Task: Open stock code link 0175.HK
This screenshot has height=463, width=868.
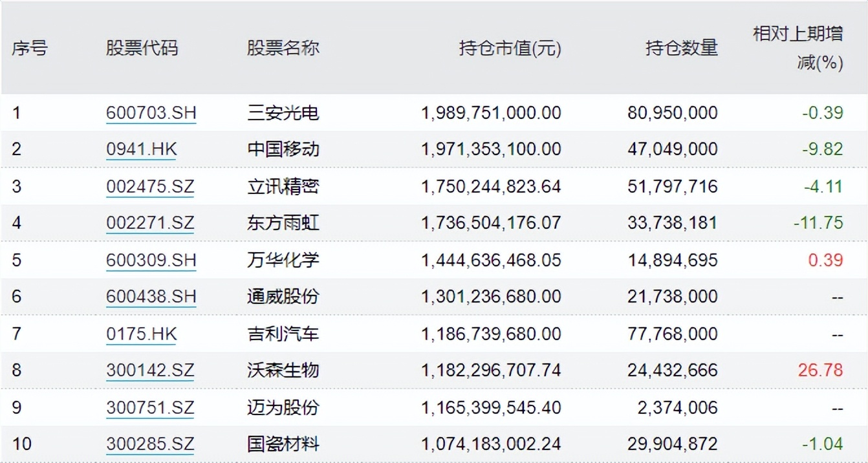Action: tap(142, 334)
